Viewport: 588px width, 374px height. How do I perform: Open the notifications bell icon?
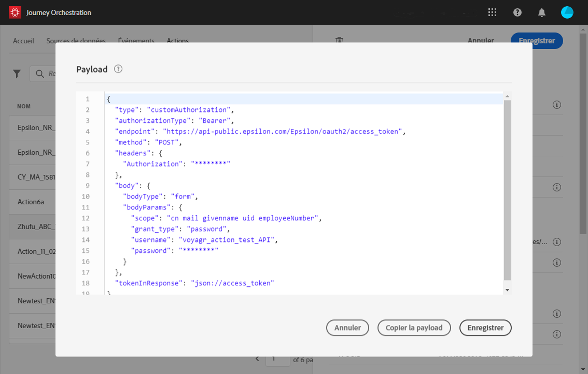click(x=542, y=12)
